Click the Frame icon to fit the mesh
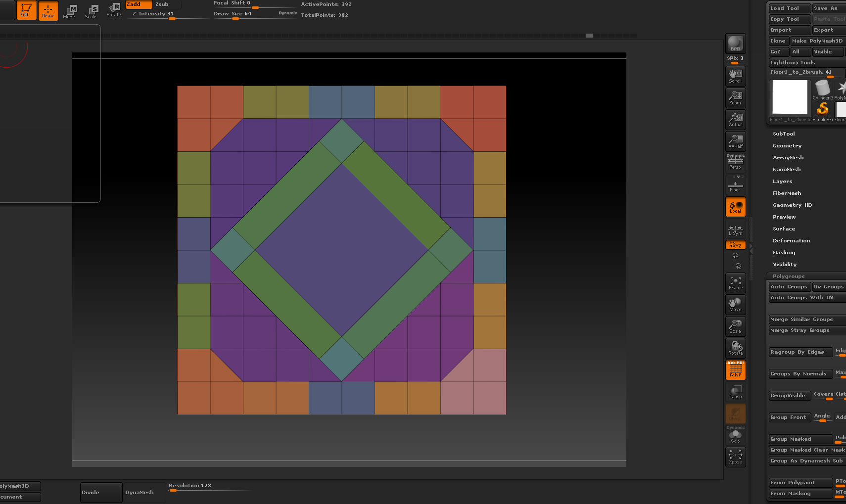Viewport: 846px width, 504px height. point(735,282)
